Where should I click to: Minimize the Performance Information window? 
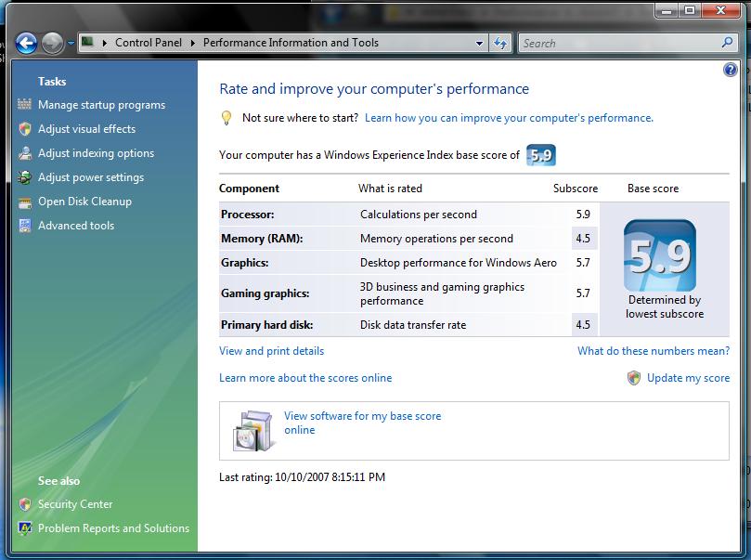click(x=667, y=10)
